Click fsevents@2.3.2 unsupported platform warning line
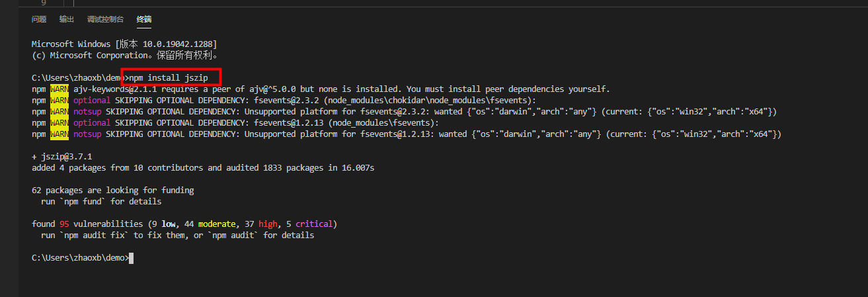 tap(404, 112)
